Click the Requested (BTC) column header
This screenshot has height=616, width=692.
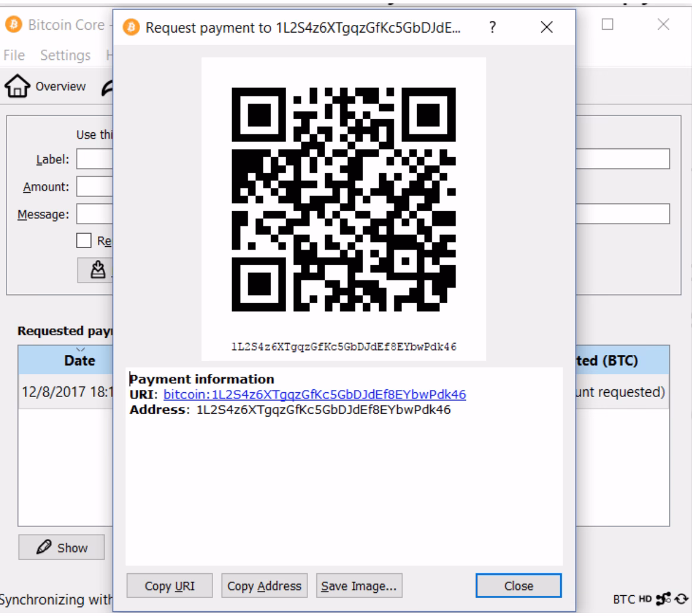click(x=623, y=360)
